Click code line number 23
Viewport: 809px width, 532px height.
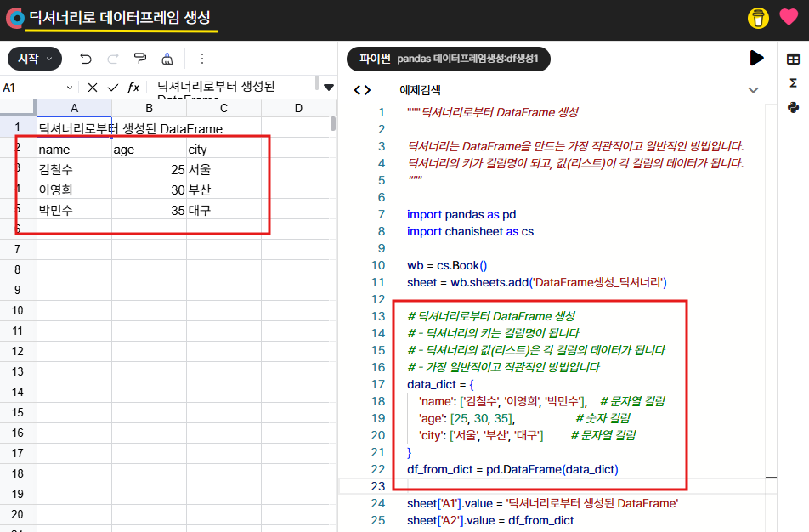pos(377,487)
